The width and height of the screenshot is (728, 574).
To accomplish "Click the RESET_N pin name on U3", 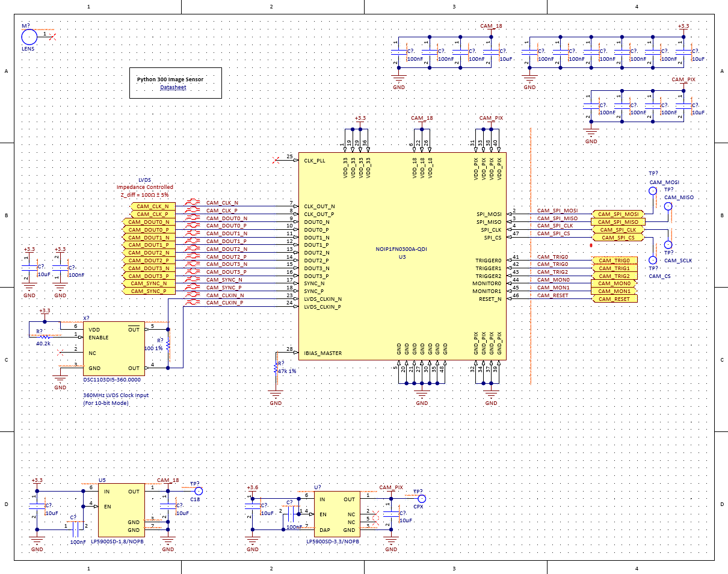I will click(490, 299).
